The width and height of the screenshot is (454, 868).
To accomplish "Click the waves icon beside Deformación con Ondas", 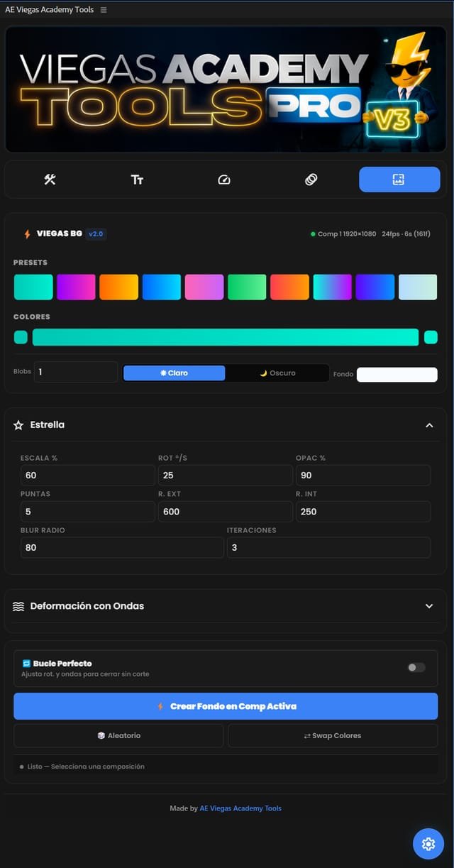I will 18,606.
